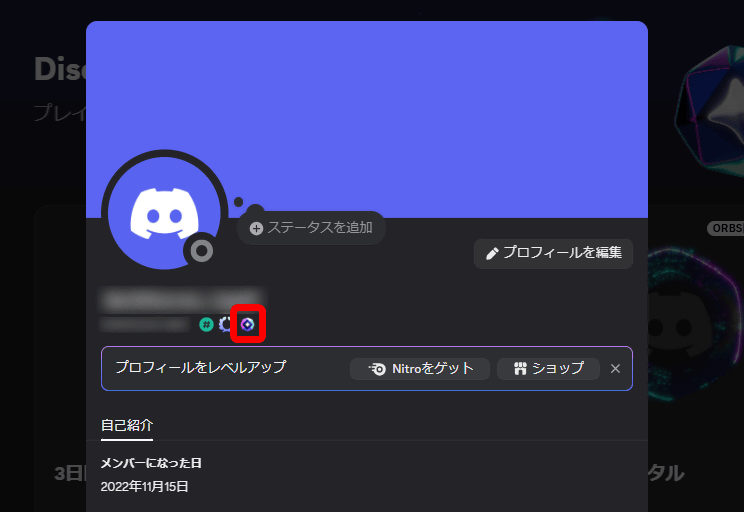Click the plus icon in ステータスを追加
The width and height of the screenshot is (744, 512).
coord(256,229)
